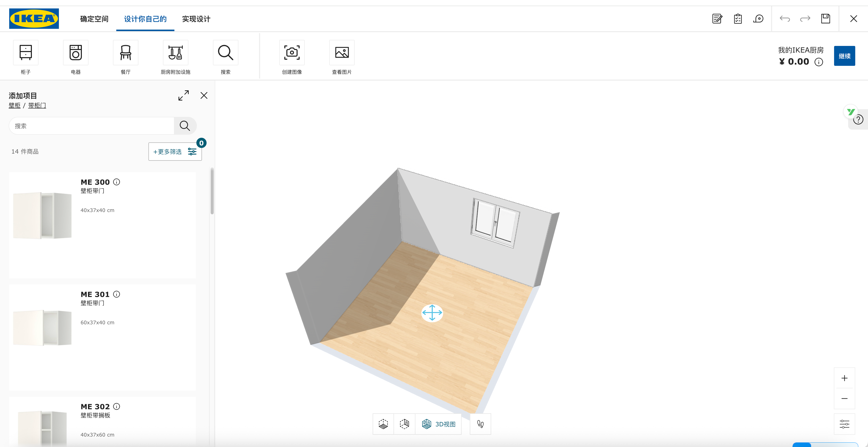Save the design with floppy icon
The width and height of the screenshot is (868, 447).
click(x=825, y=19)
